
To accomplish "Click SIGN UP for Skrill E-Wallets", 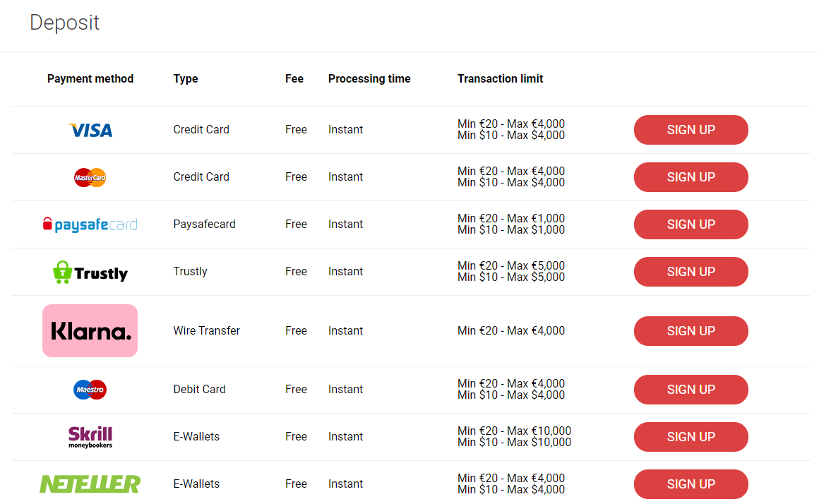I will click(x=691, y=437).
